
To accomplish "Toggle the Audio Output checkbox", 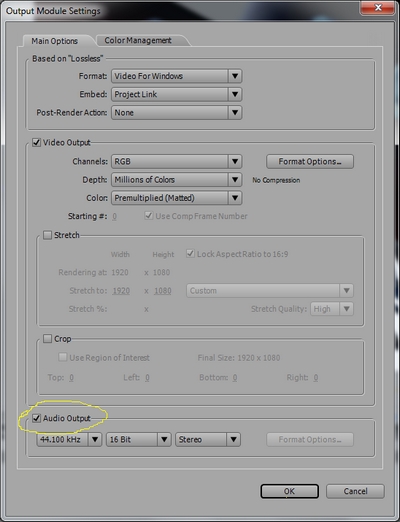I will (x=36, y=418).
